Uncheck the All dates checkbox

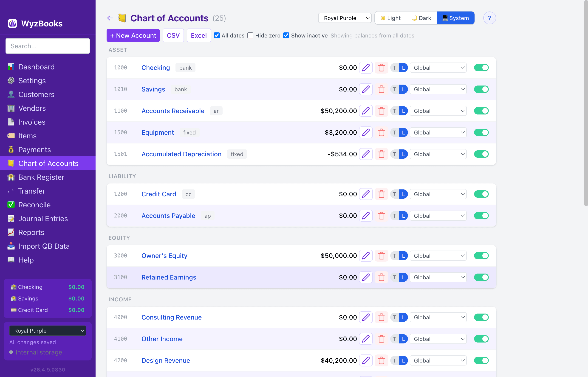pyautogui.click(x=217, y=35)
